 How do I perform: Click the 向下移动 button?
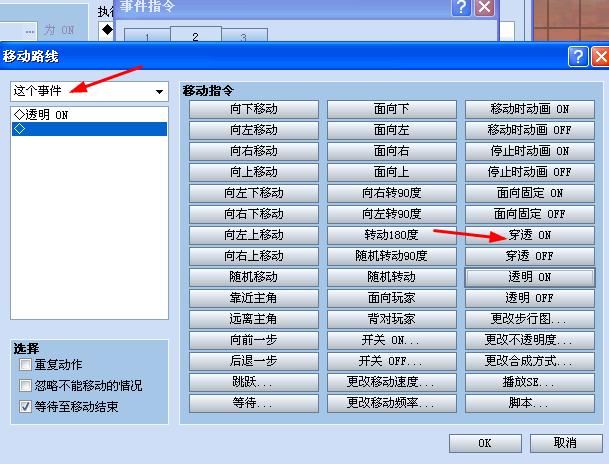254,109
